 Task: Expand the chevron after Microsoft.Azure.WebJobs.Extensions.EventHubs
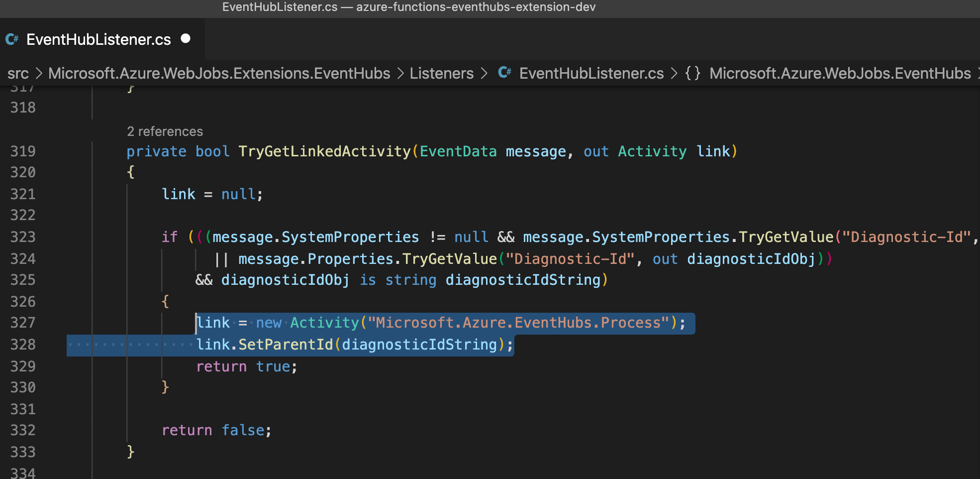[400, 73]
